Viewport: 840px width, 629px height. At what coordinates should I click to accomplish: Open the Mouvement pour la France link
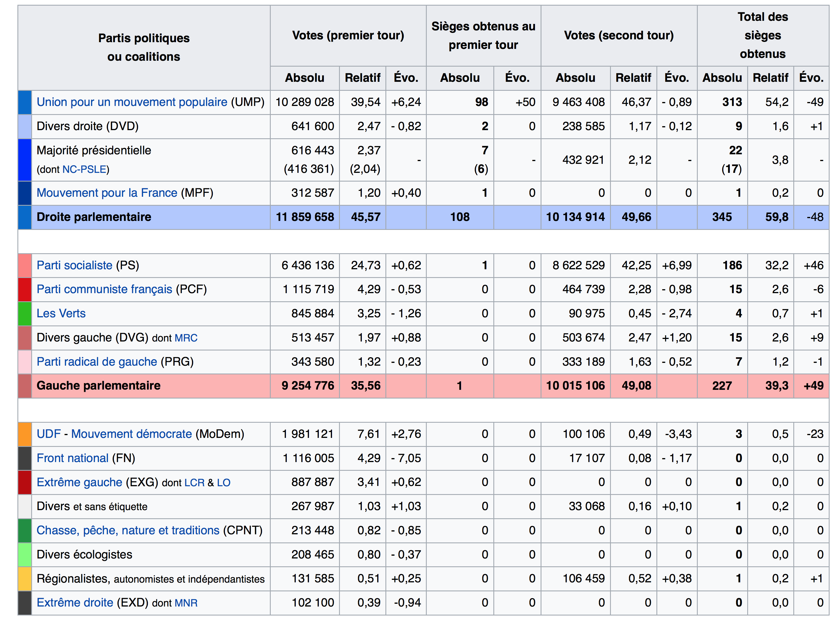point(107,193)
